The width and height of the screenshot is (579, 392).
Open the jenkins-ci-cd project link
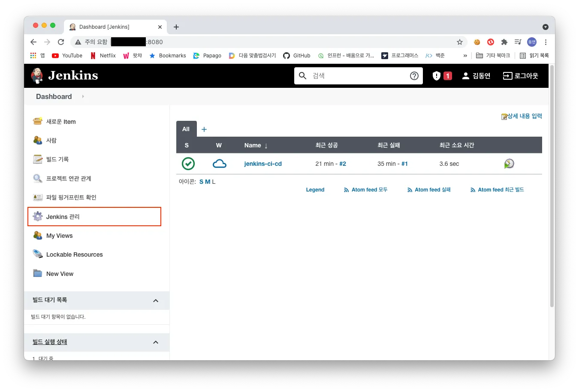(263, 164)
